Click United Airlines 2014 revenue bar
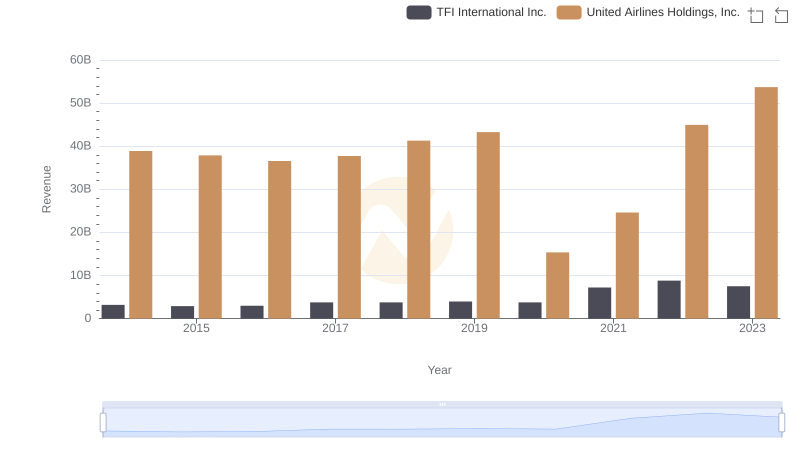The height and width of the screenshot is (461, 800). tap(141, 235)
